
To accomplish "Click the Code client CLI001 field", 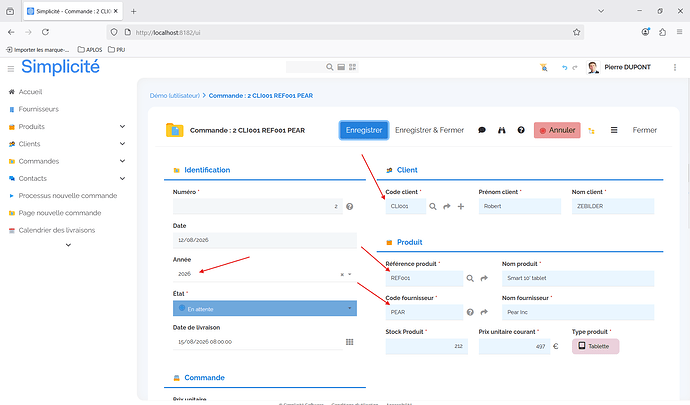I will (x=406, y=206).
